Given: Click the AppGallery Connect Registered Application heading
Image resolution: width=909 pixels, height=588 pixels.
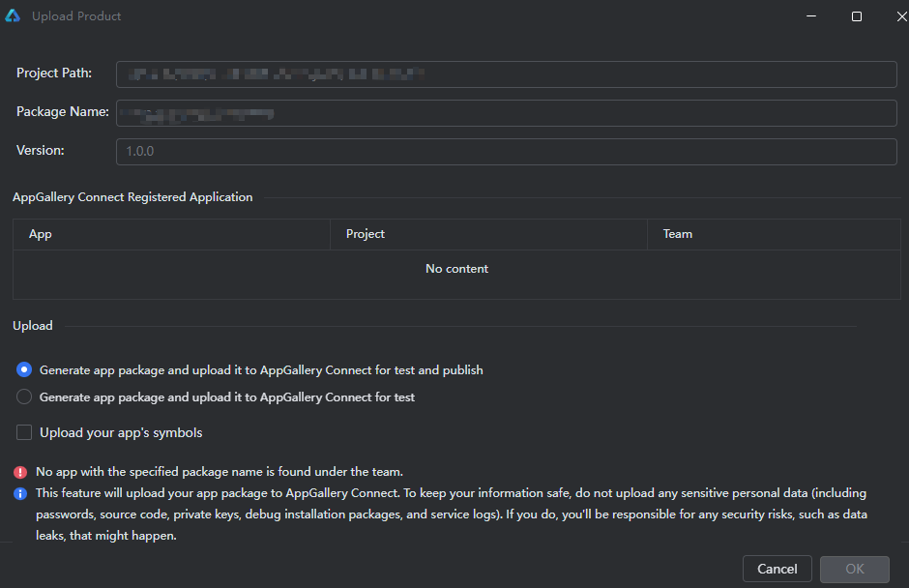Looking at the screenshot, I should (x=132, y=197).
